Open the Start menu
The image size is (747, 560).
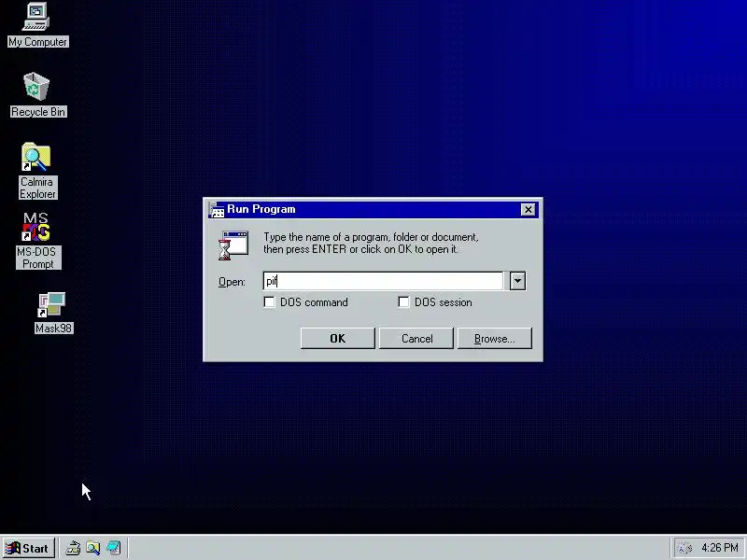(x=28, y=548)
